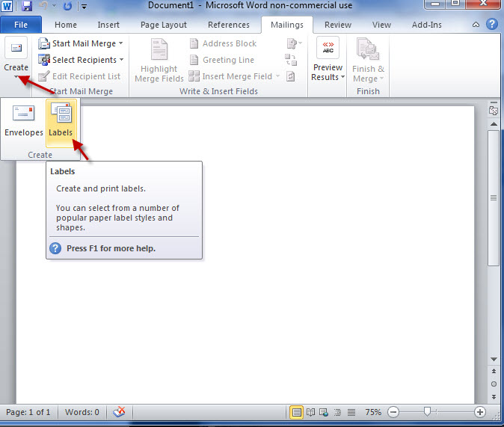The width and height of the screenshot is (504, 427).
Task: Switch to the Page Layout tab
Action: [163, 25]
